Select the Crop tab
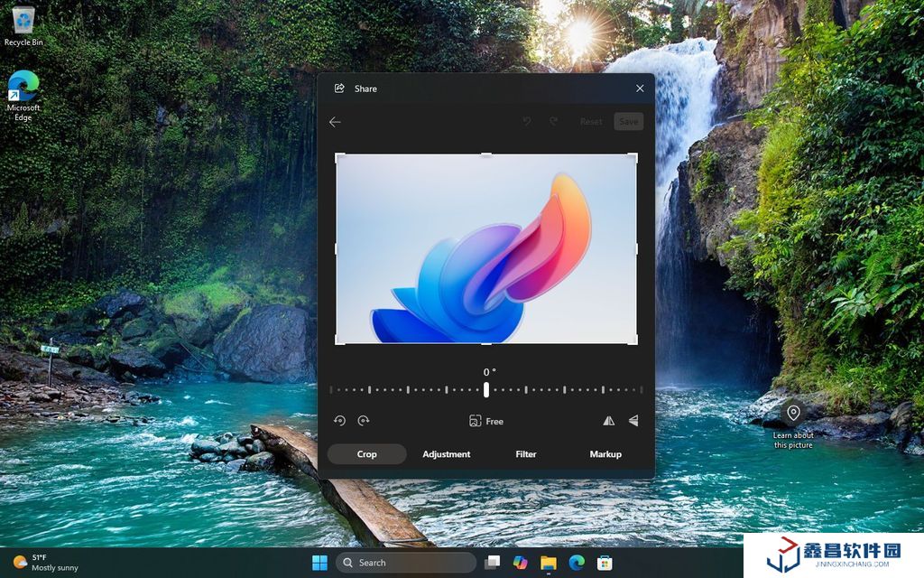924x578 pixels. point(366,454)
